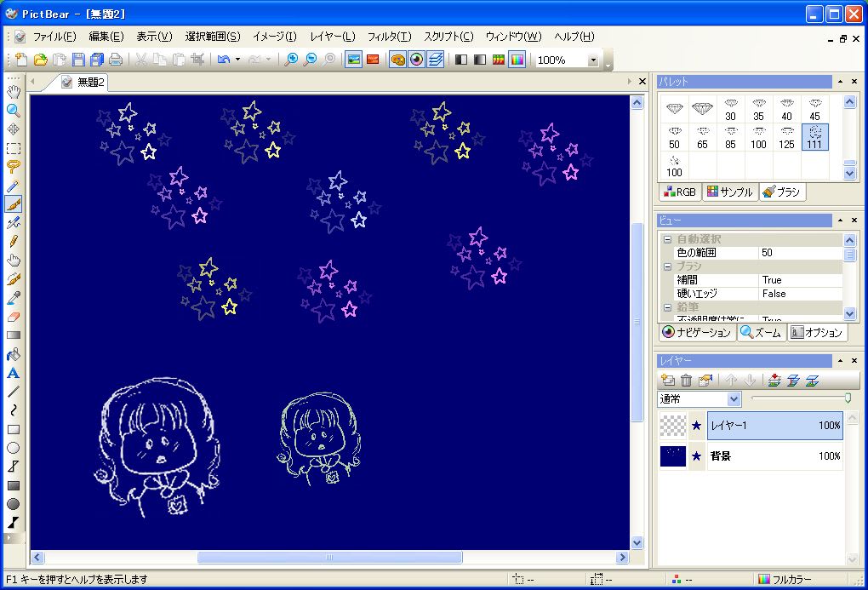868x590 pixels.
Task: Add a new layer in layer panel
Action: (x=668, y=380)
